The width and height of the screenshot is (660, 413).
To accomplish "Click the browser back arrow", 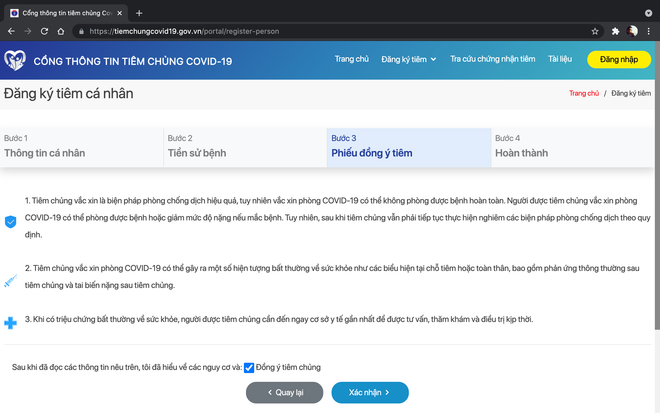I will click(11, 31).
